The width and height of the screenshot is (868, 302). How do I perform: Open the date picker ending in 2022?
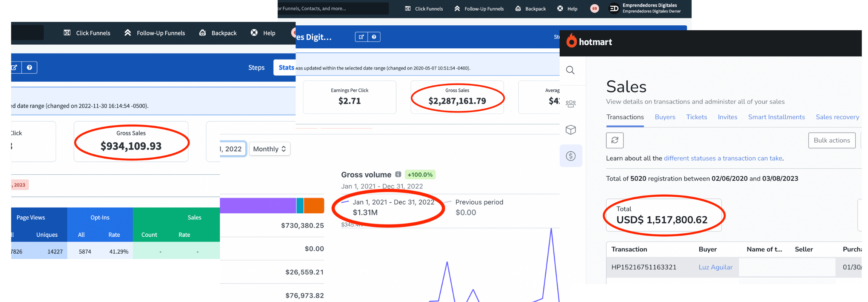233,149
